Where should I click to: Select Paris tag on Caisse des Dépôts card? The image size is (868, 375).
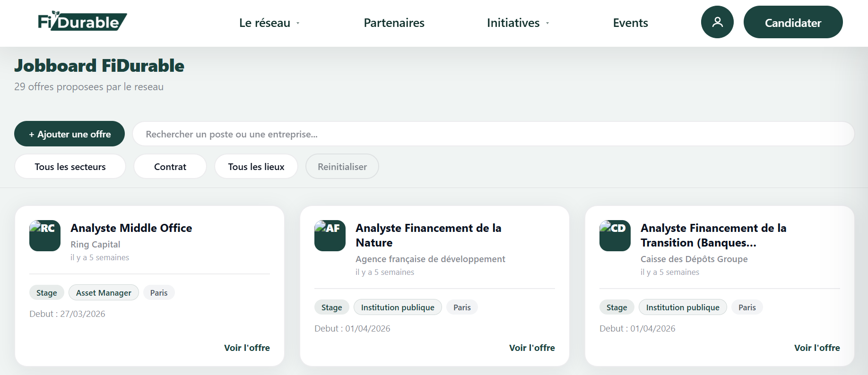747,307
